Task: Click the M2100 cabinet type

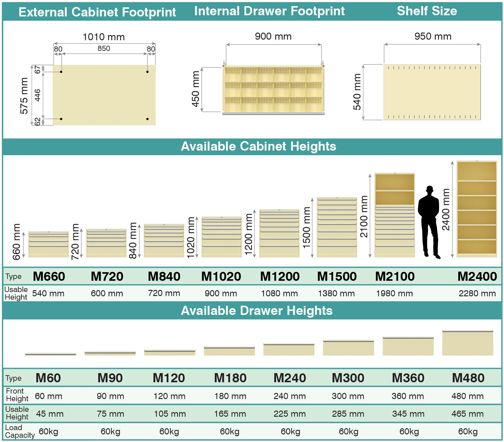Action: pos(395,276)
